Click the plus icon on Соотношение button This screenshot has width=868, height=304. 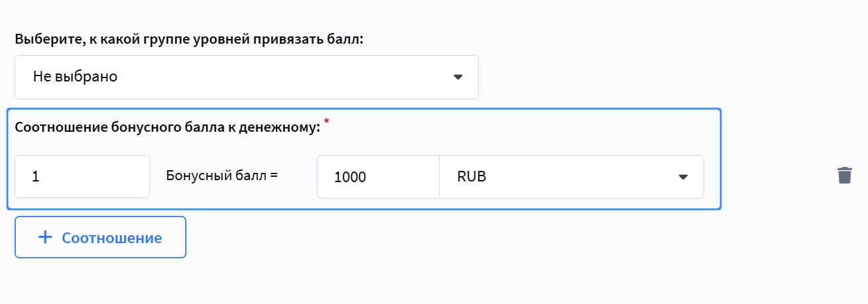(x=45, y=237)
